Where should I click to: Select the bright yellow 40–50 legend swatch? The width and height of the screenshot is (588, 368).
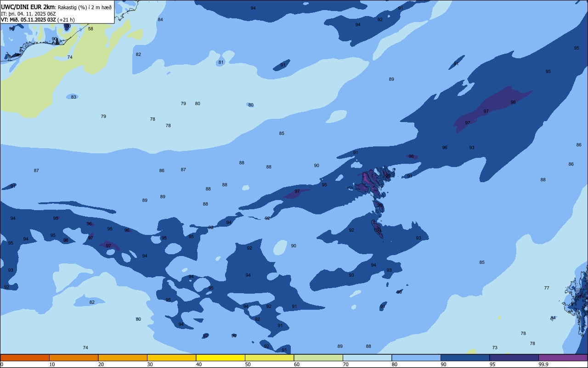click(x=220, y=357)
